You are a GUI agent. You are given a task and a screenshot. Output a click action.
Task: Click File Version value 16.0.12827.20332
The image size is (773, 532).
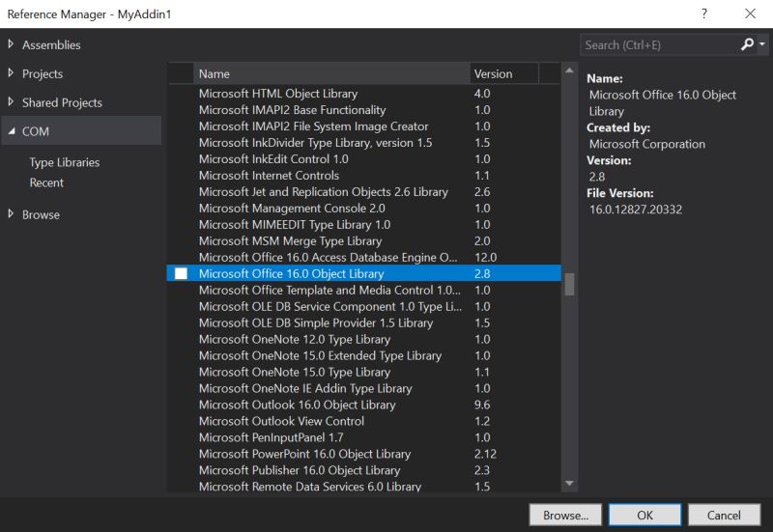click(x=636, y=210)
